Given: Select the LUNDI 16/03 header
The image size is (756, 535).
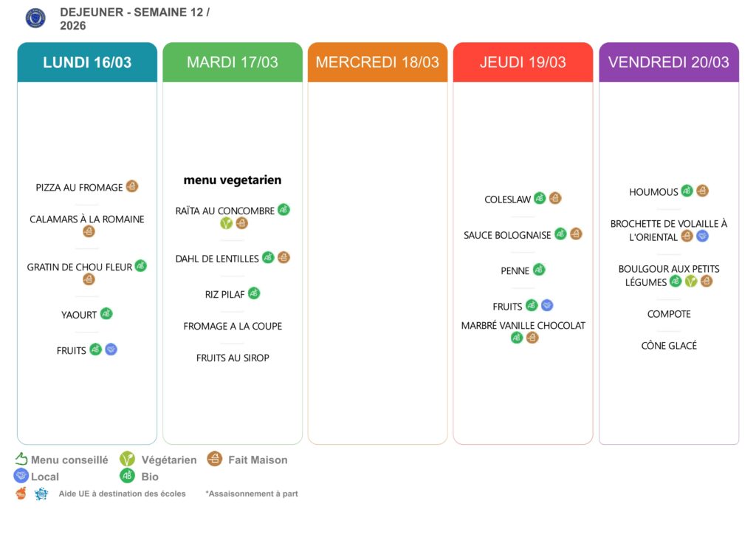Looking at the screenshot, I should [x=87, y=62].
